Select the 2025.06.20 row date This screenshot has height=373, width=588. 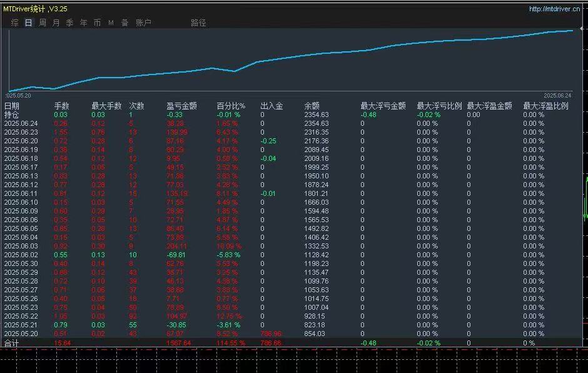coord(21,141)
